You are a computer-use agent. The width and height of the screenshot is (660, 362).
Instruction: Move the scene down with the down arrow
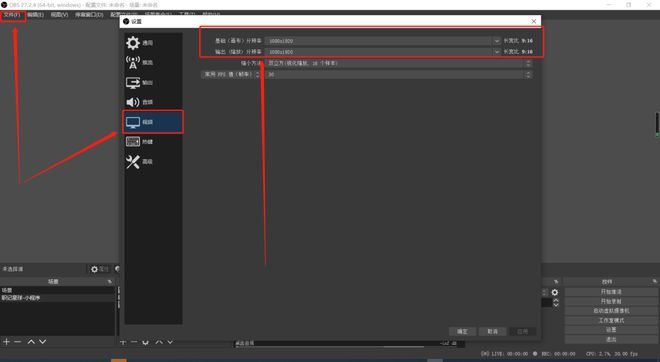coord(43,342)
